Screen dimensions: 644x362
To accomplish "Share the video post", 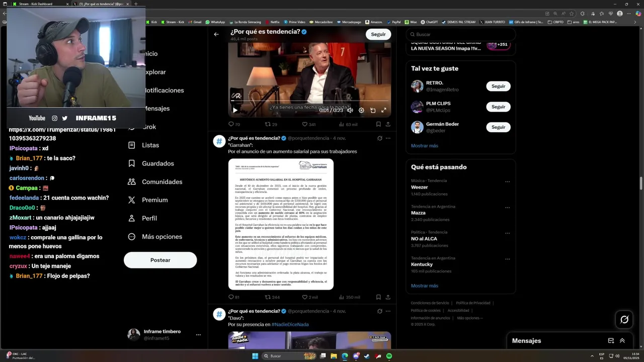I will pyautogui.click(x=388, y=124).
